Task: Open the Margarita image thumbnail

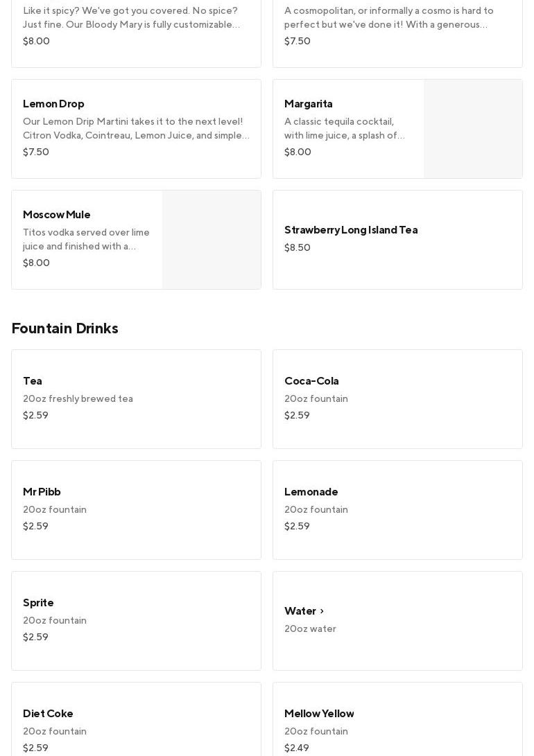Action: pos(473,129)
